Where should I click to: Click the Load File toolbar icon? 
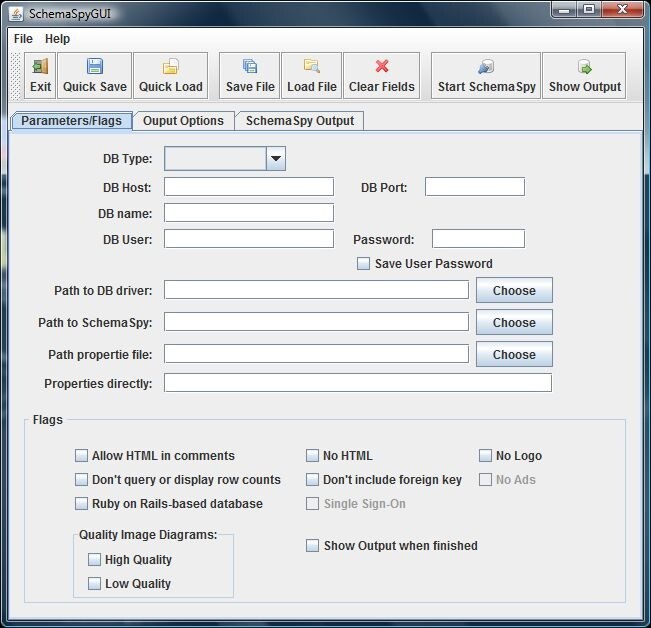click(311, 66)
